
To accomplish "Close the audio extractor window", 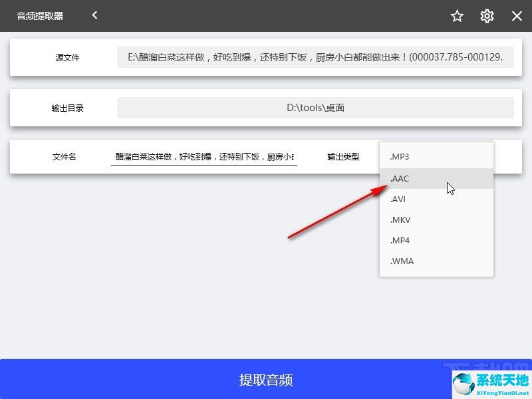I will (x=517, y=16).
